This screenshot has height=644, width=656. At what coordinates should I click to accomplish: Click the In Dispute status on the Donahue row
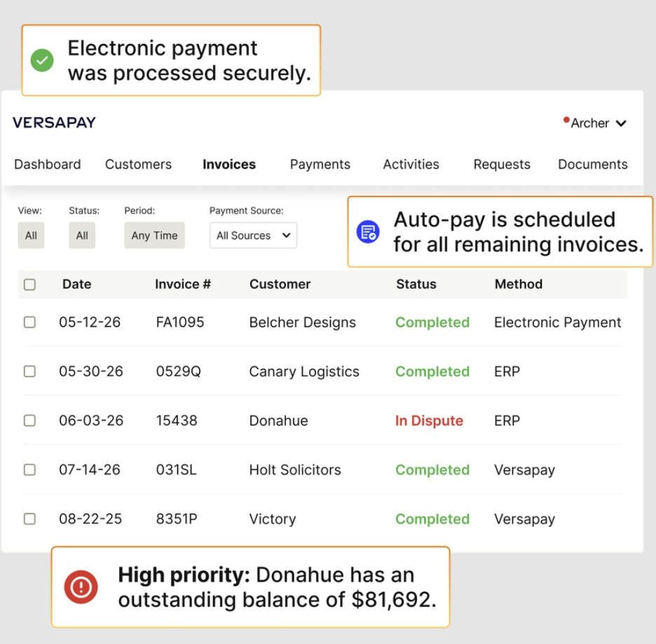click(429, 420)
